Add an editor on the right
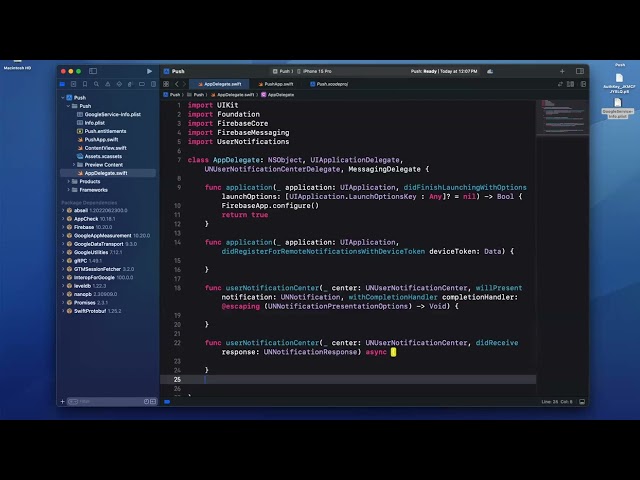640x480 pixels. tap(583, 84)
